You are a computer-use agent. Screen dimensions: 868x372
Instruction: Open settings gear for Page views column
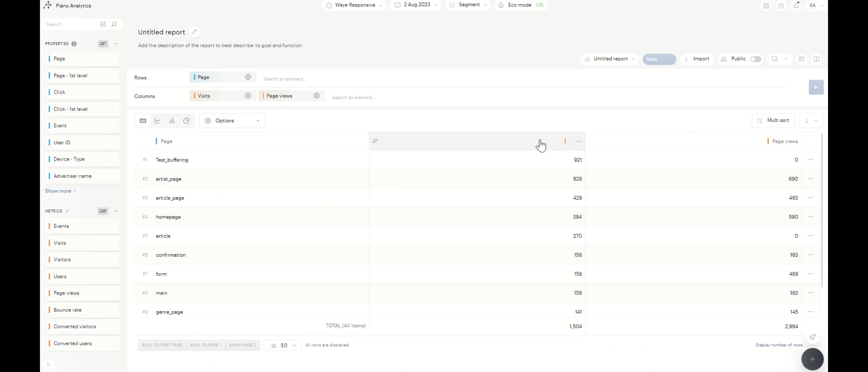tap(317, 96)
